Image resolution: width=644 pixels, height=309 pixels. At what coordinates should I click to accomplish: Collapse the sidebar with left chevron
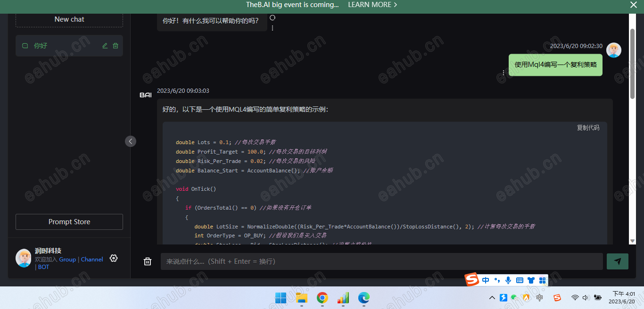click(131, 141)
